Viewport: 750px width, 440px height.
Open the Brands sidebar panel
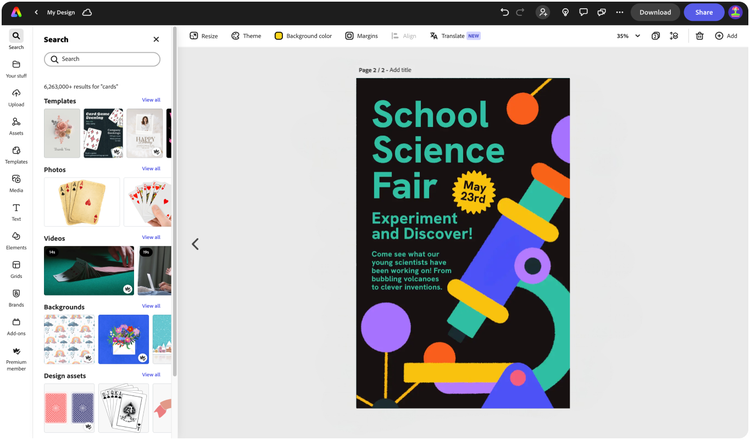pyautogui.click(x=16, y=297)
